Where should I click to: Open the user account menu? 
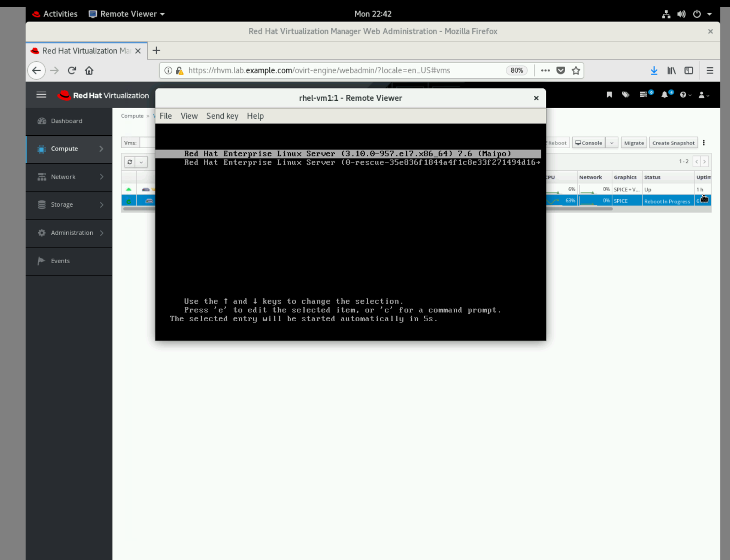704,95
